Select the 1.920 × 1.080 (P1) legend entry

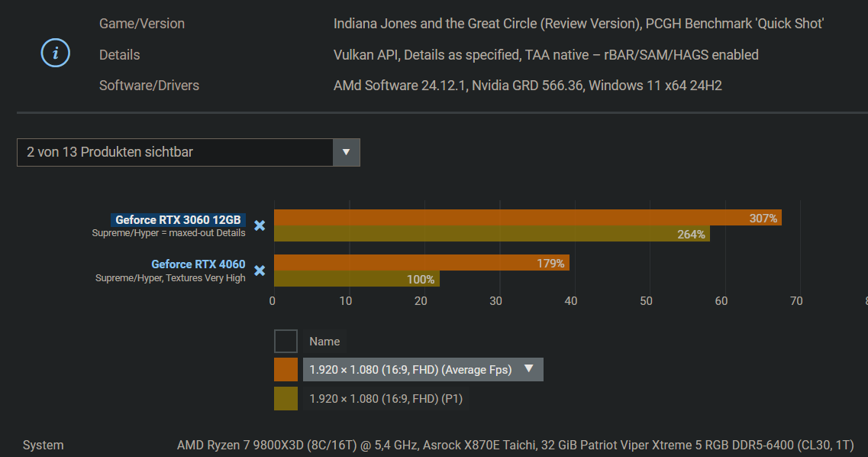click(386, 399)
